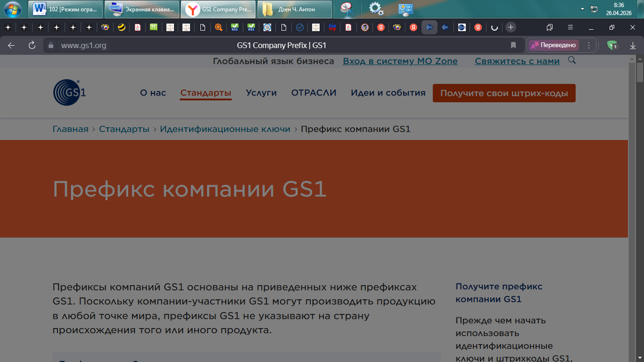Click the Глобальный язык бизнеса text
The height and width of the screenshot is (362, 644).
[x=274, y=61]
